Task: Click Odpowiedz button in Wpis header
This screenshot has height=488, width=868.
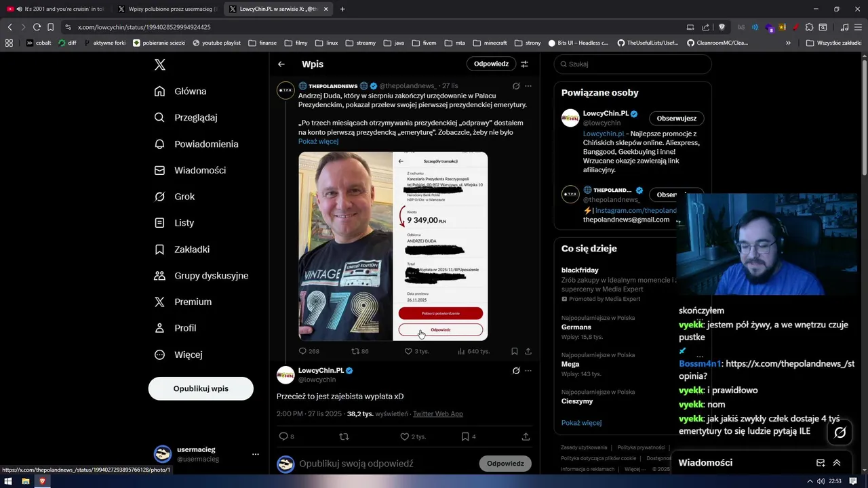Action: [491, 64]
